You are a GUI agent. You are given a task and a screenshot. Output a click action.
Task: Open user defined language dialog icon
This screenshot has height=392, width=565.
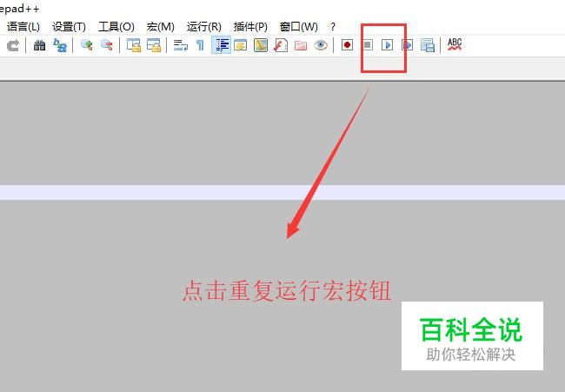pyautogui.click(x=240, y=45)
